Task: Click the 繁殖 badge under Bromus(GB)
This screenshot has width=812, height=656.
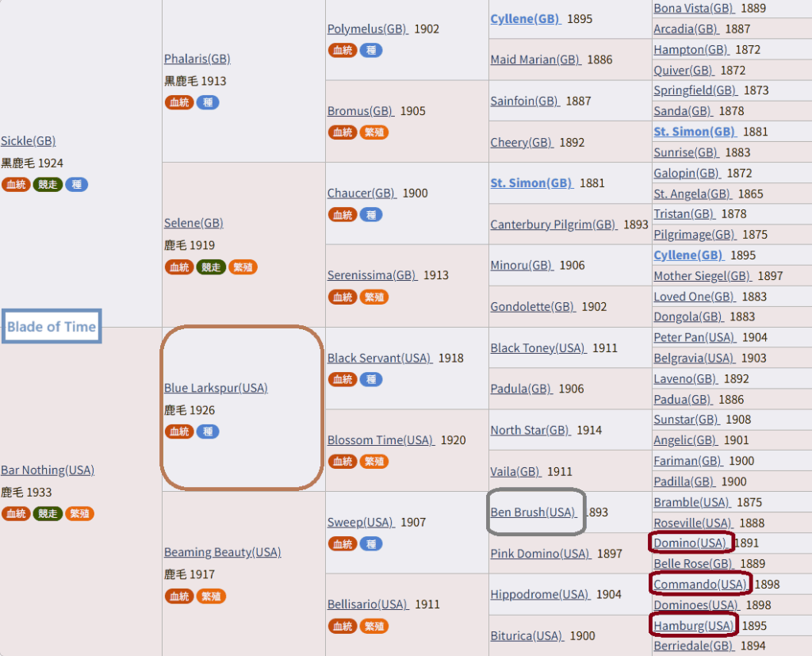Action: [x=374, y=132]
